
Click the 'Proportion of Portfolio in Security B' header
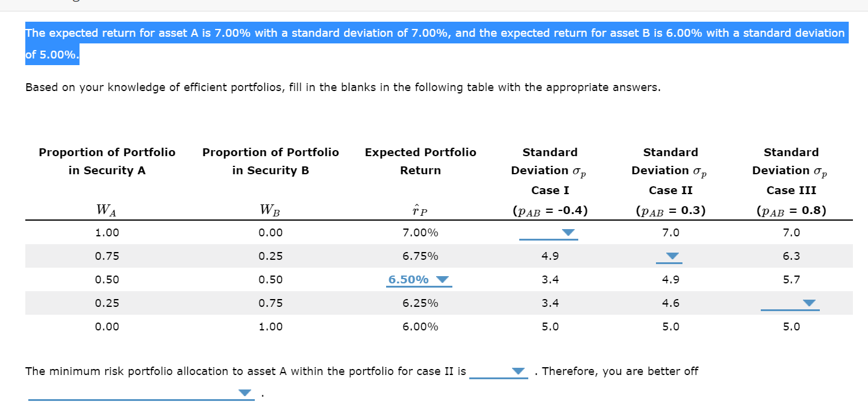(270, 161)
